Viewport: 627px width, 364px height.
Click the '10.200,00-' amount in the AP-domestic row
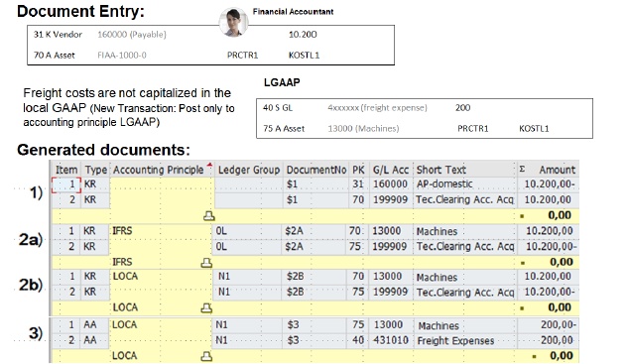(550, 184)
